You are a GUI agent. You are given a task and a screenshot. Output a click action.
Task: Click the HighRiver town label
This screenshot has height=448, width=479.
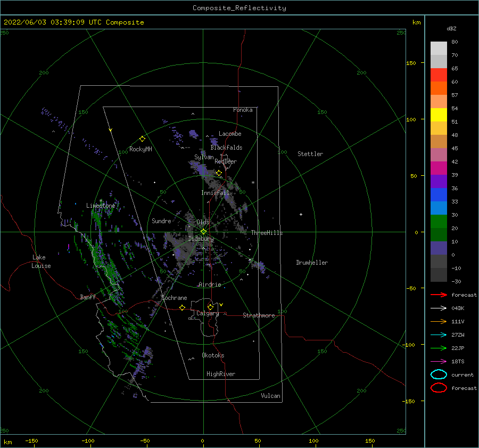[221, 374]
